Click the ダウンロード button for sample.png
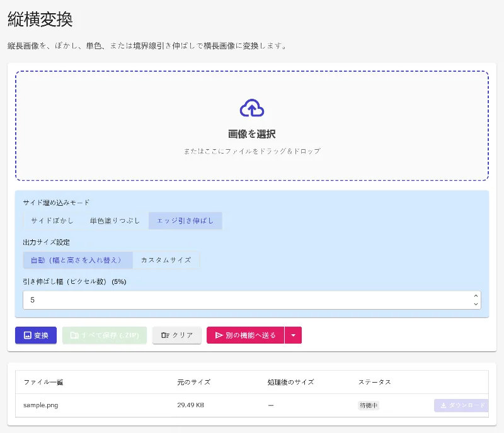This screenshot has width=504, height=433. tap(462, 406)
